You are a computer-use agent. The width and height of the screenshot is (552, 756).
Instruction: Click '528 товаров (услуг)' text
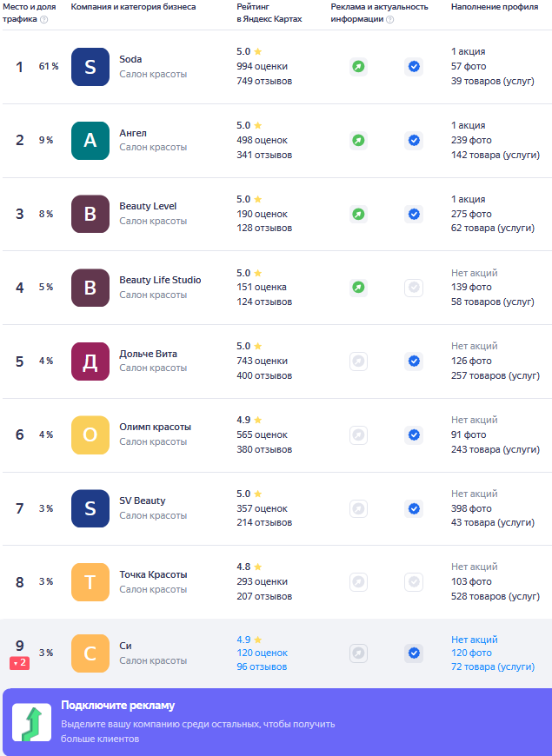coord(495,596)
